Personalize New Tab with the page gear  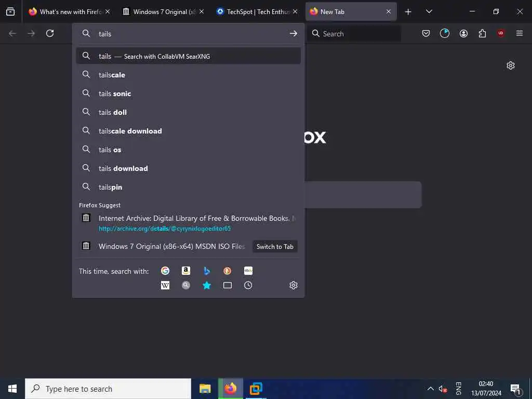[511, 65]
